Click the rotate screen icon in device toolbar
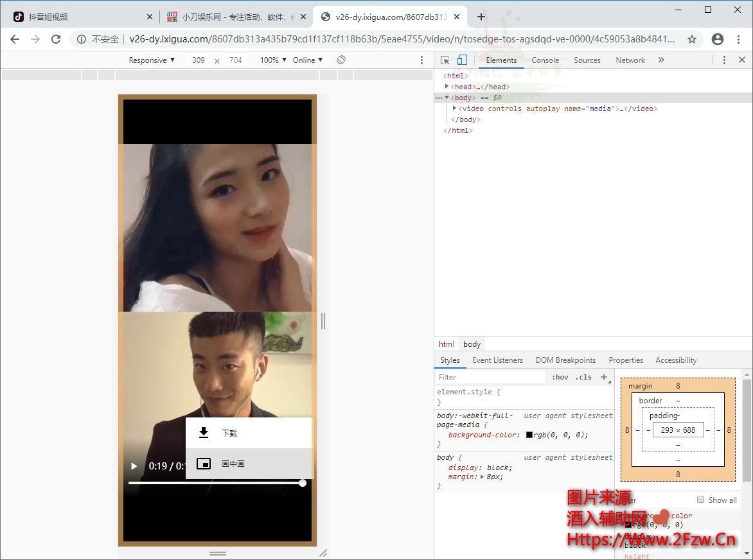This screenshot has width=753, height=560. click(341, 60)
